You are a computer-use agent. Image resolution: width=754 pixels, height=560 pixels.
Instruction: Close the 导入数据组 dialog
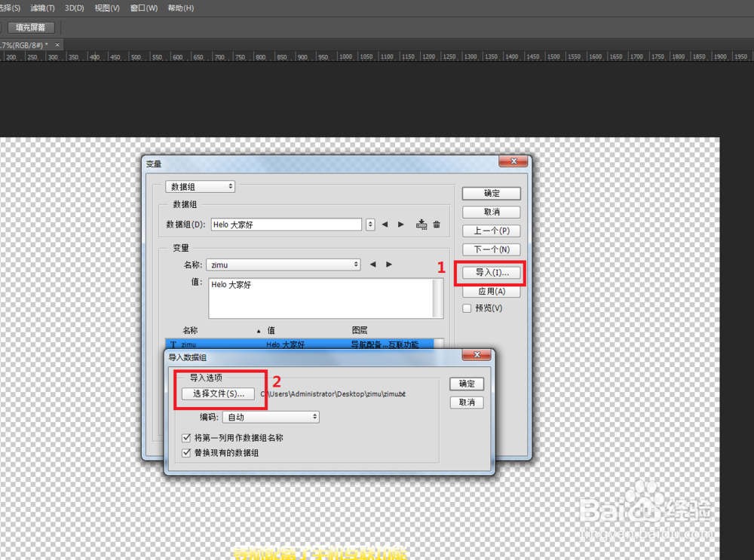pos(477,355)
